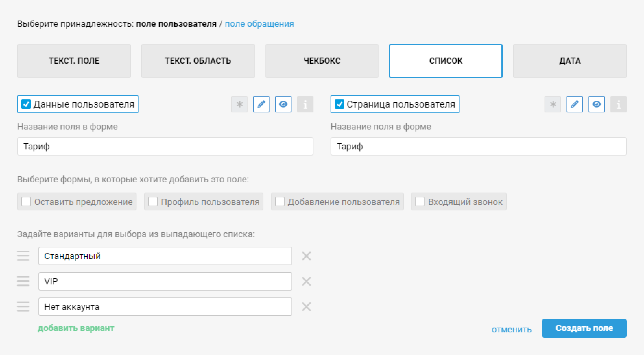Click отменить to cancel

click(x=512, y=329)
